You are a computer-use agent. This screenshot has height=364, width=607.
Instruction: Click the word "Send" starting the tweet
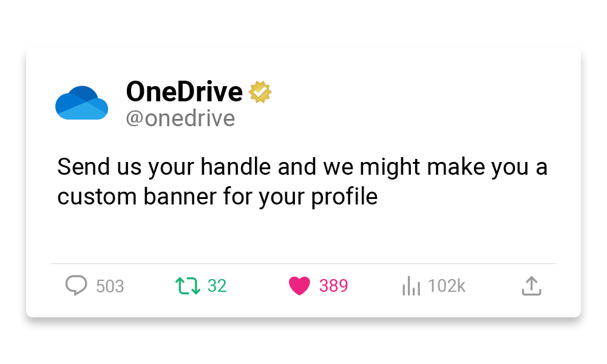[x=83, y=167]
